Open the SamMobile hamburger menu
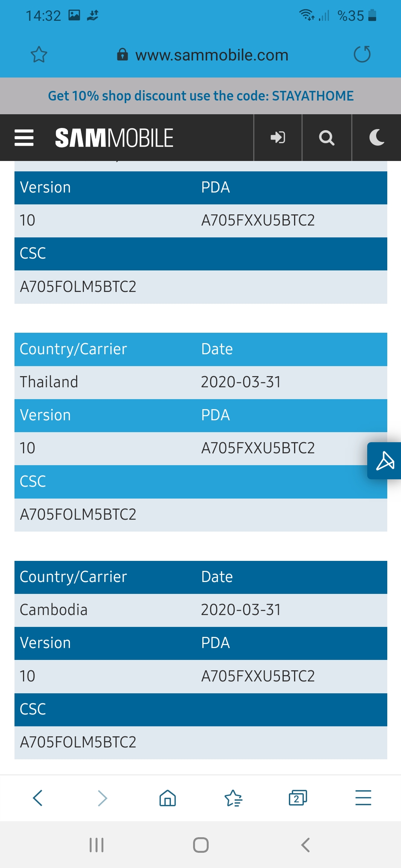 click(x=24, y=138)
